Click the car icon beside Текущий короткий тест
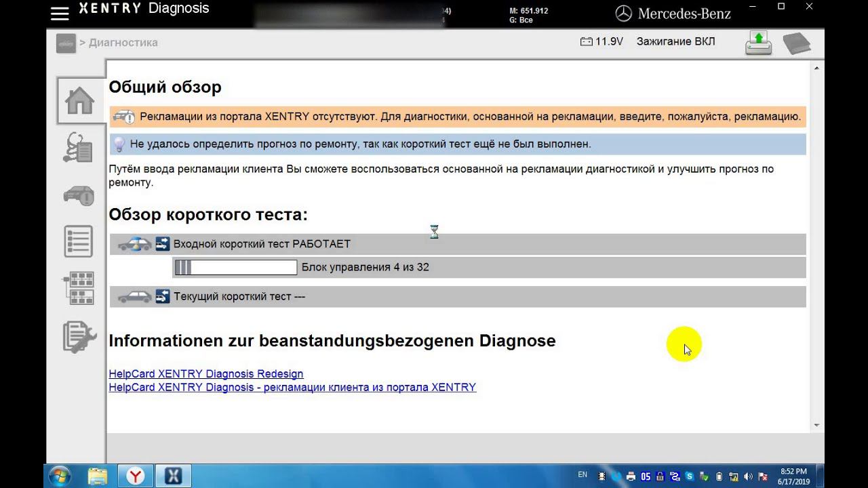Viewport: 868px width, 488px height. 135,297
